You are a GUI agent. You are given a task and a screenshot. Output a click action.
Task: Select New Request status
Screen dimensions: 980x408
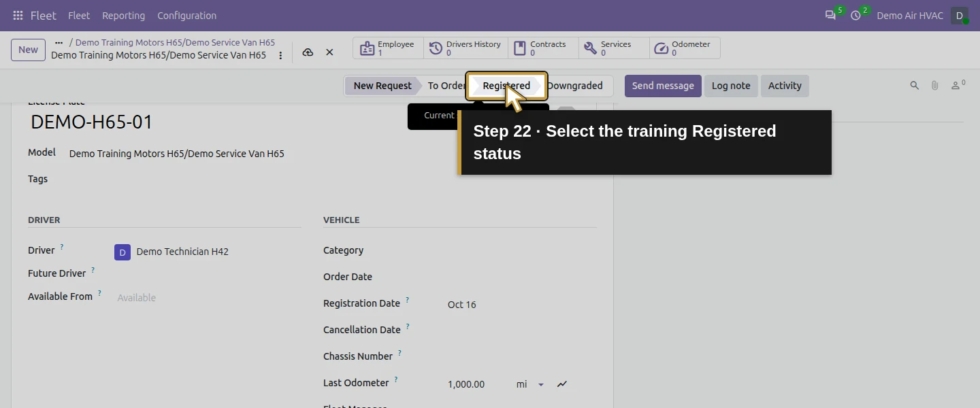click(382, 86)
